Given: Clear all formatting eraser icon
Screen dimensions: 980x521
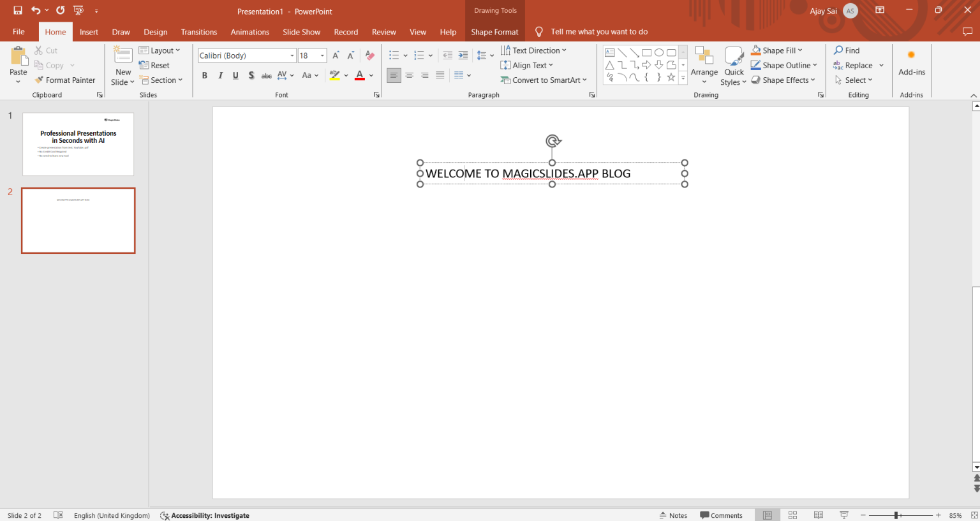Looking at the screenshot, I should (x=370, y=55).
